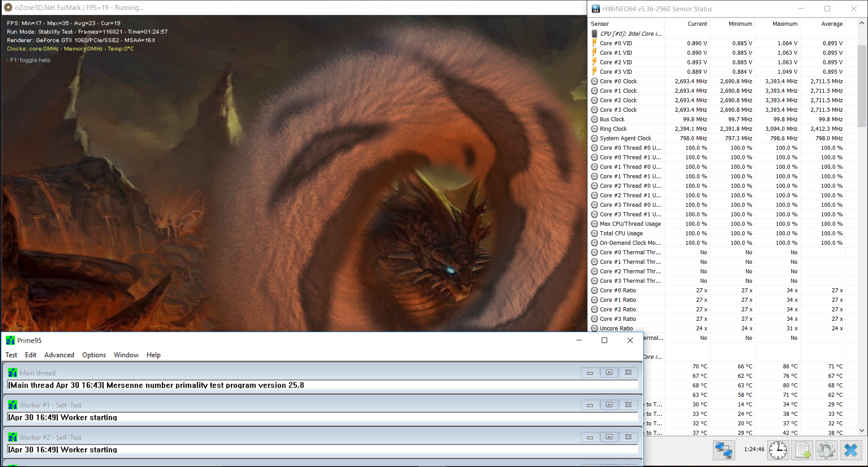Click the HWiNFO vertical scrollbar thumb

click(862, 86)
